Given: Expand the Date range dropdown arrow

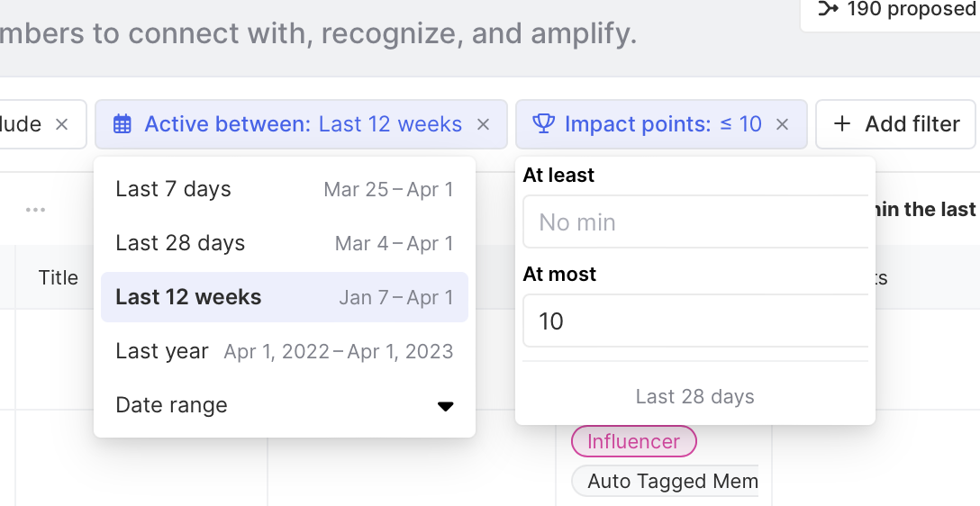Looking at the screenshot, I should point(445,406).
